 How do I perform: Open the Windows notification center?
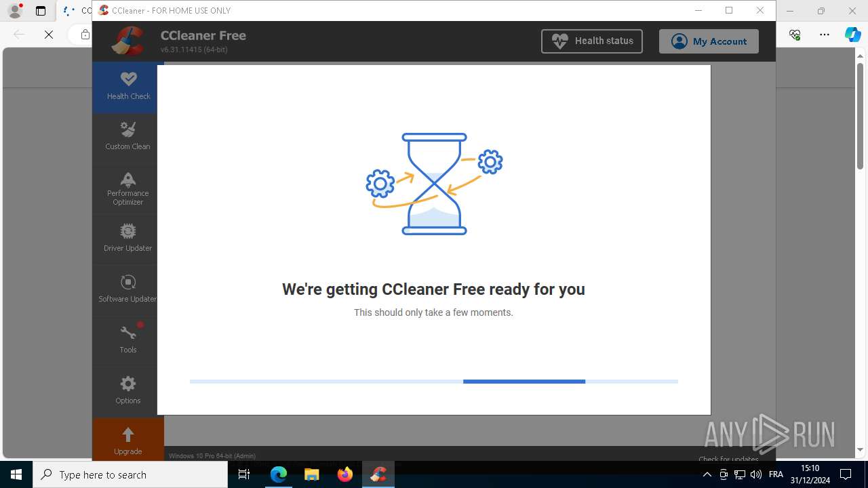[x=846, y=474]
